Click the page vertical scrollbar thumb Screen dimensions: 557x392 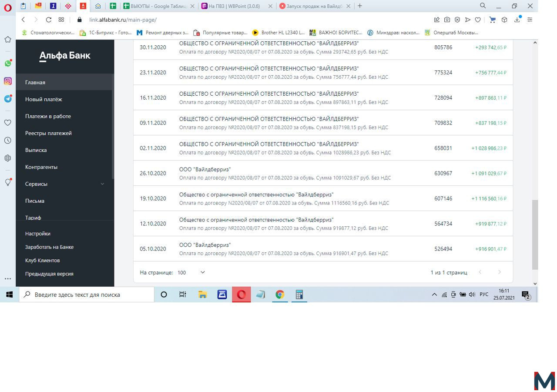tap(535, 235)
